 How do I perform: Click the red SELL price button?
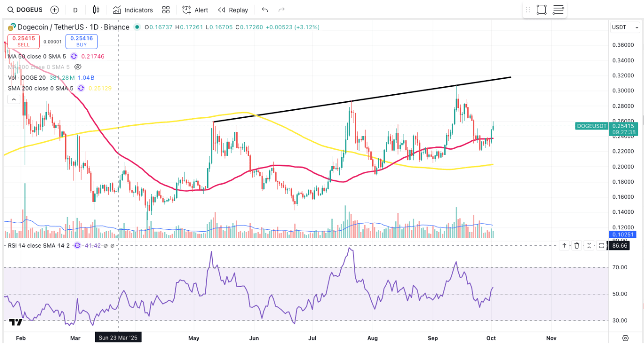click(23, 42)
